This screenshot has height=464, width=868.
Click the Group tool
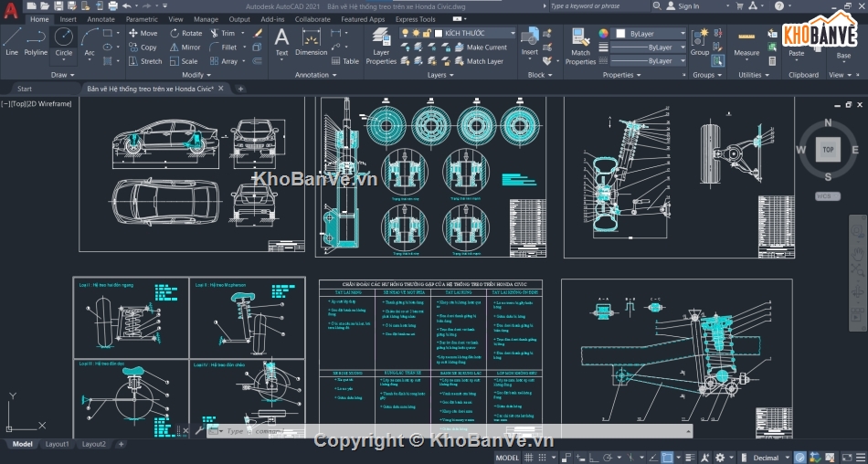[x=700, y=42]
